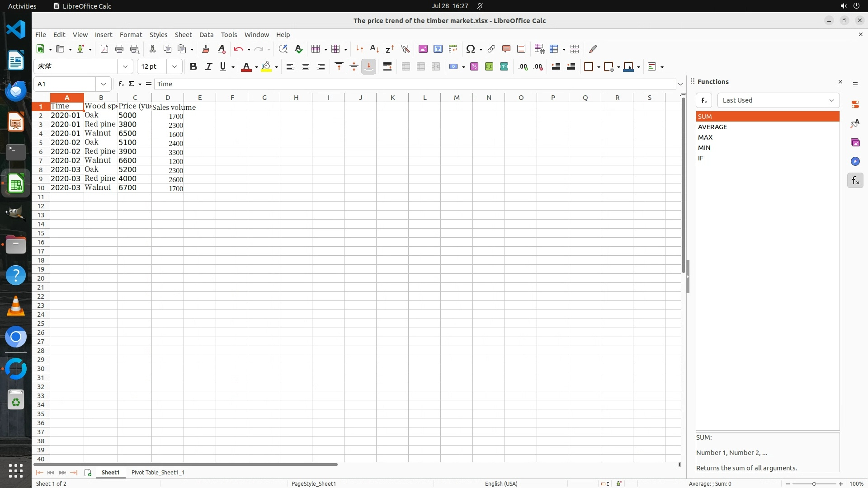Open the Insert Chart icon
This screenshot has height=488, width=868.
tap(438, 49)
